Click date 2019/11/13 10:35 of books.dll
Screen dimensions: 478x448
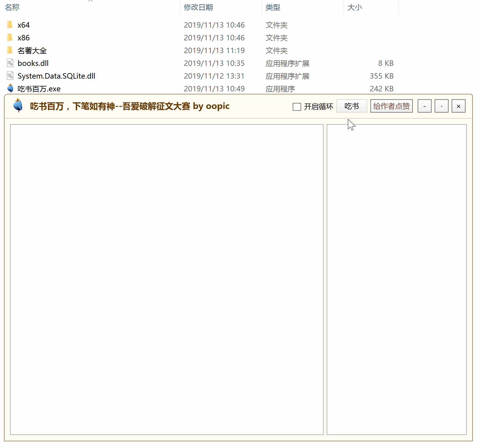[214, 63]
